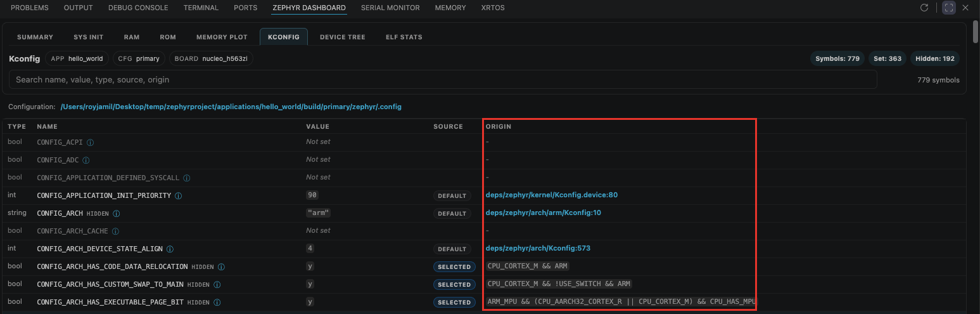This screenshot has width=980, height=314.
Task: Click the BOARD nucleo_h563zi chip
Action: point(212,58)
